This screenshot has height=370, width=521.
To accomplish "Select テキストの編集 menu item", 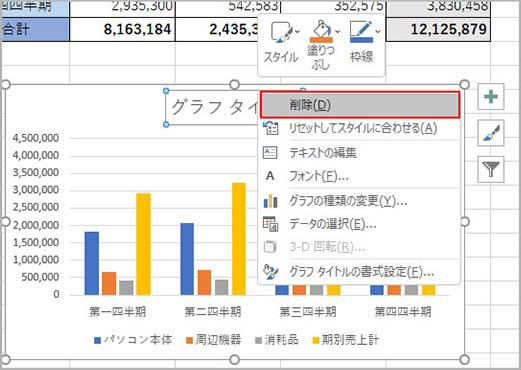I will 360,153.
